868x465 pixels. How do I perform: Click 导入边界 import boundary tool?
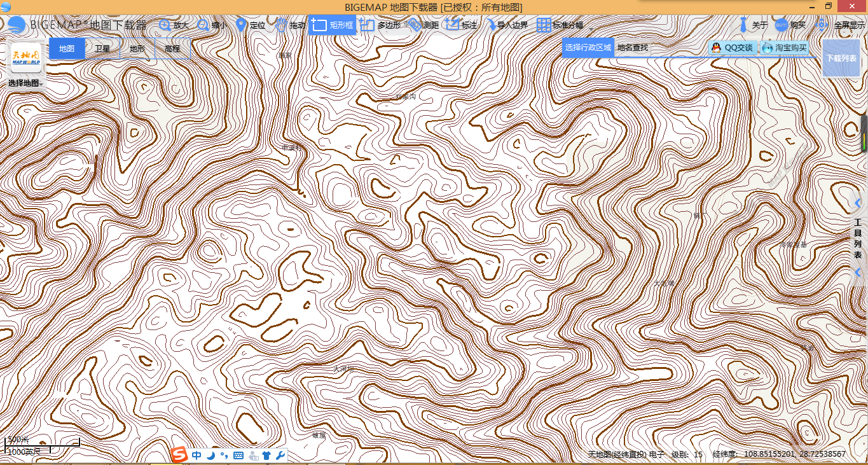[x=507, y=25]
